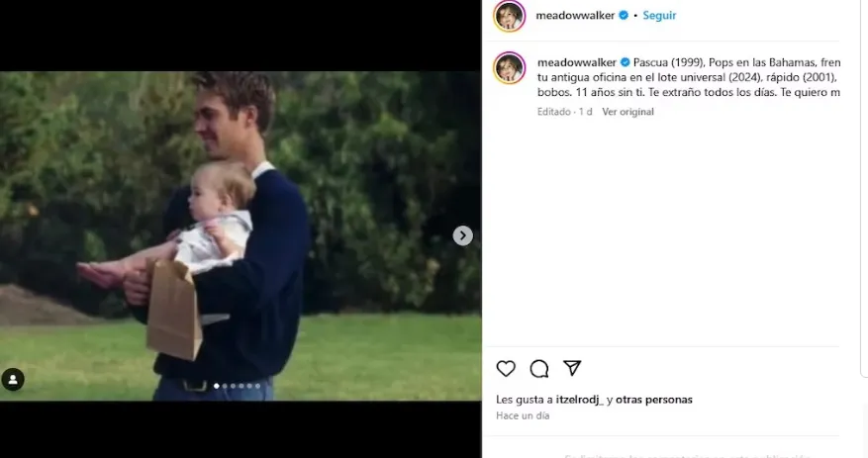Click the main photo of man holding baby
The image size is (868, 458).
pos(241,235)
